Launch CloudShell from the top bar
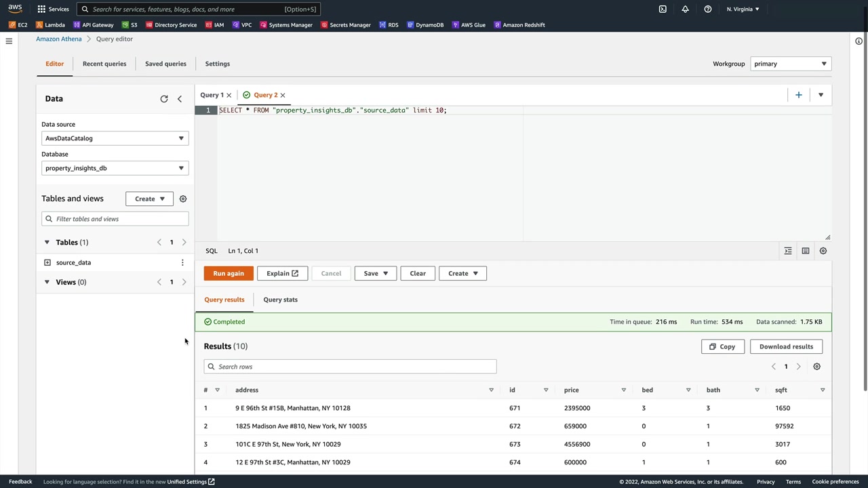The height and width of the screenshot is (488, 868). 663,9
